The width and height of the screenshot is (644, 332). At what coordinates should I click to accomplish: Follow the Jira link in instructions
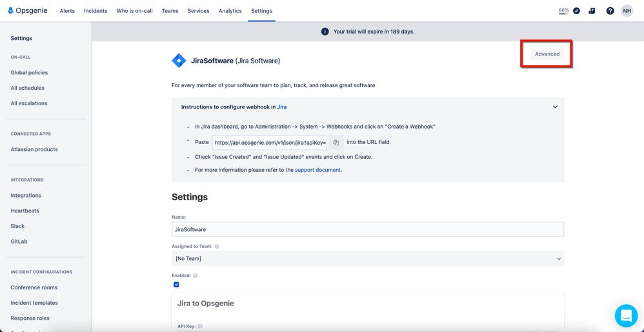coord(282,107)
